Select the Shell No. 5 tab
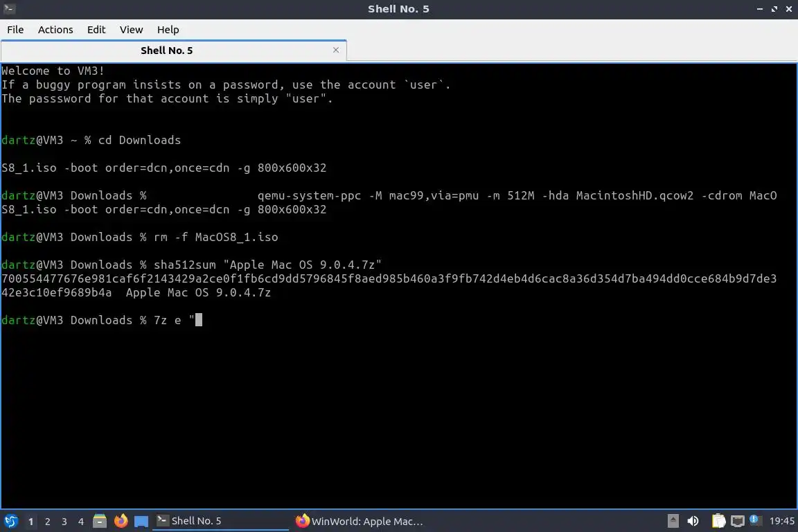Image resolution: width=798 pixels, height=532 pixels. pyautogui.click(x=167, y=51)
